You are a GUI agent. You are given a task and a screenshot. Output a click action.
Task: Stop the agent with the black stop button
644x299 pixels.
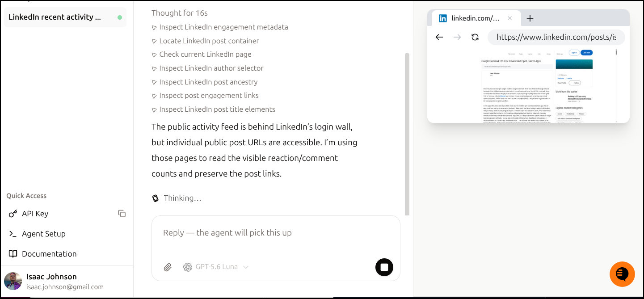(384, 267)
